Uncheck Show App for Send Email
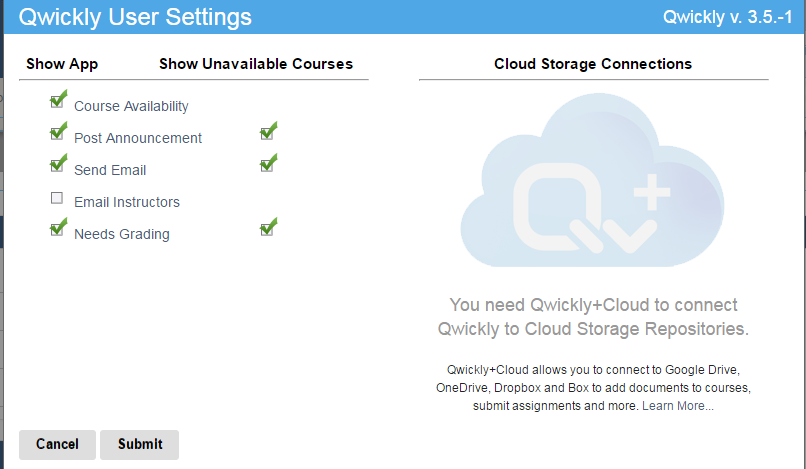The image size is (806, 469). tap(57, 166)
